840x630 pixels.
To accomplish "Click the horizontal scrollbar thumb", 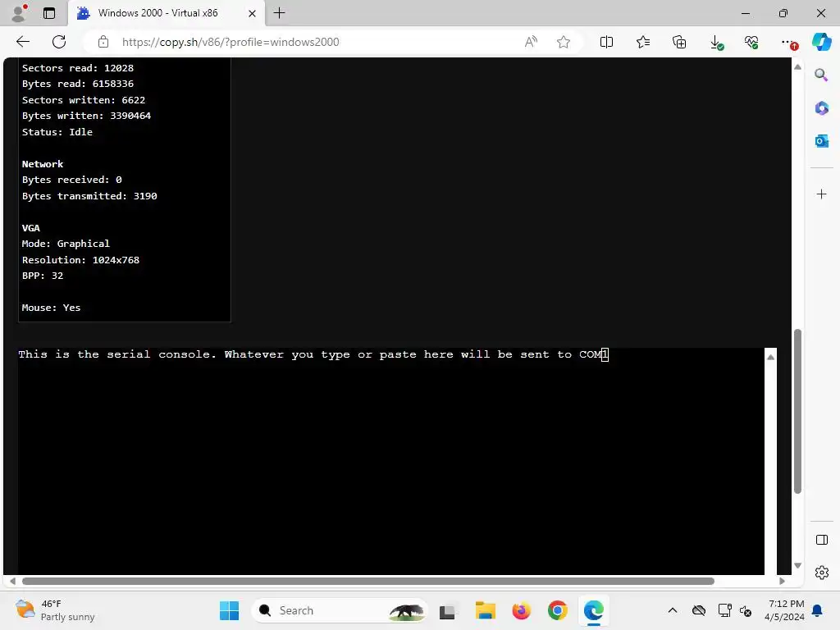I will [x=368, y=582].
